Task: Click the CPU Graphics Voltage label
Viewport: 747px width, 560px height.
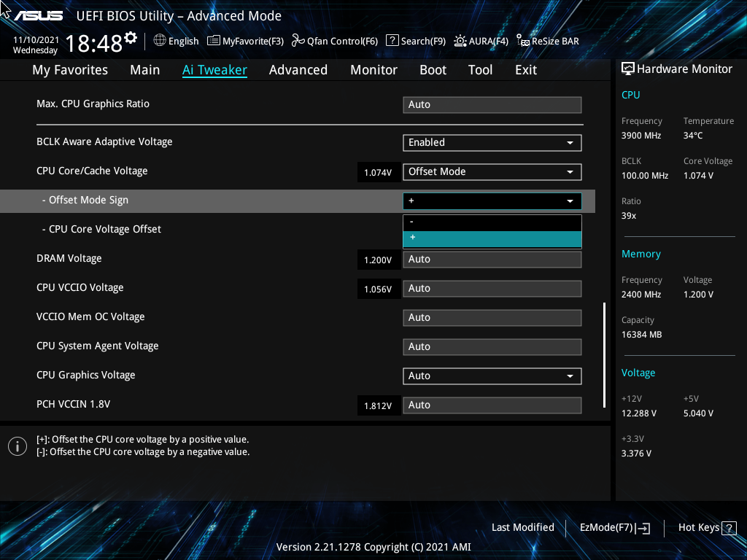Action: (x=86, y=376)
